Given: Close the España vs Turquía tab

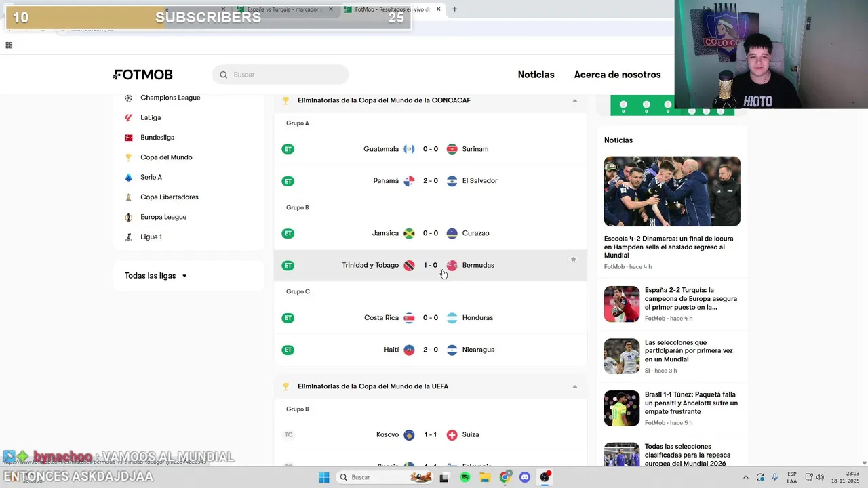Looking at the screenshot, I should click(332, 9).
